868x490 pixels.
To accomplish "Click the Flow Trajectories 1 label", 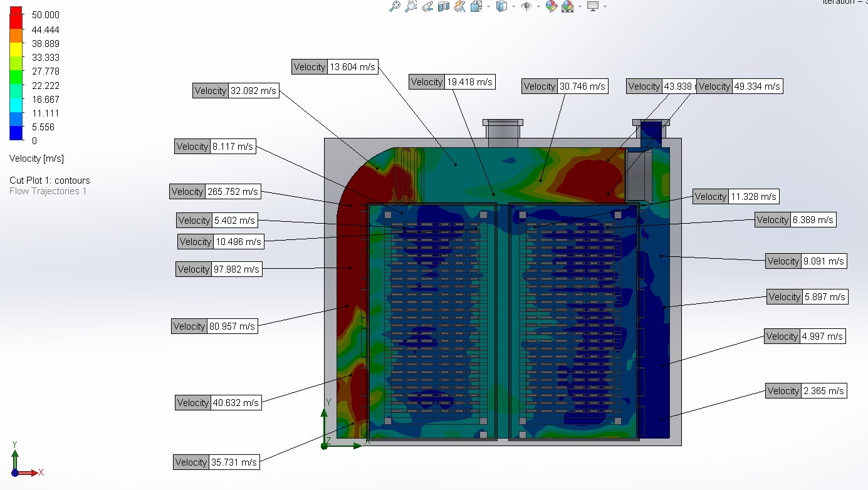I will coord(48,191).
